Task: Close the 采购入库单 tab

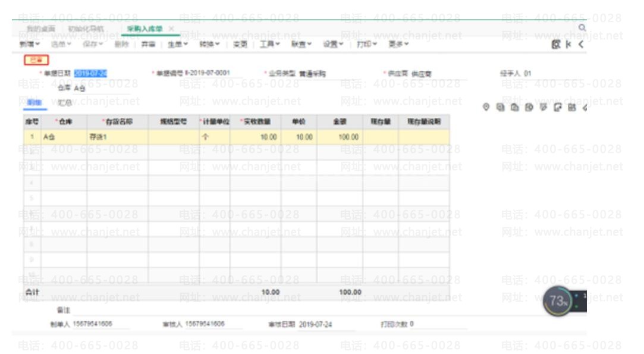Action: (171, 29)
